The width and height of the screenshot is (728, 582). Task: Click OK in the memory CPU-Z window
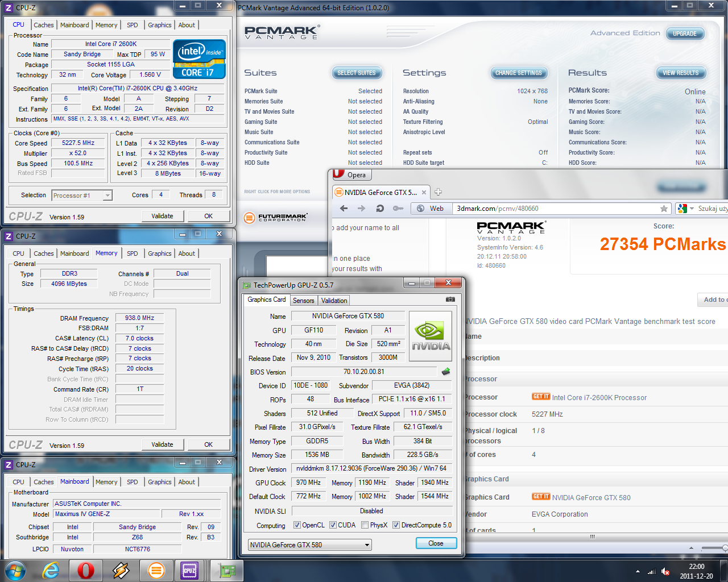tap(209, 444)
